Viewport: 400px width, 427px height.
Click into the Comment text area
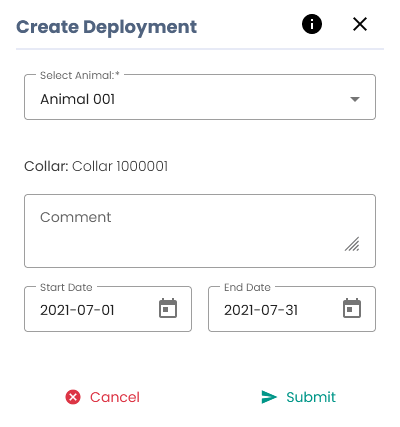point(200,231)
